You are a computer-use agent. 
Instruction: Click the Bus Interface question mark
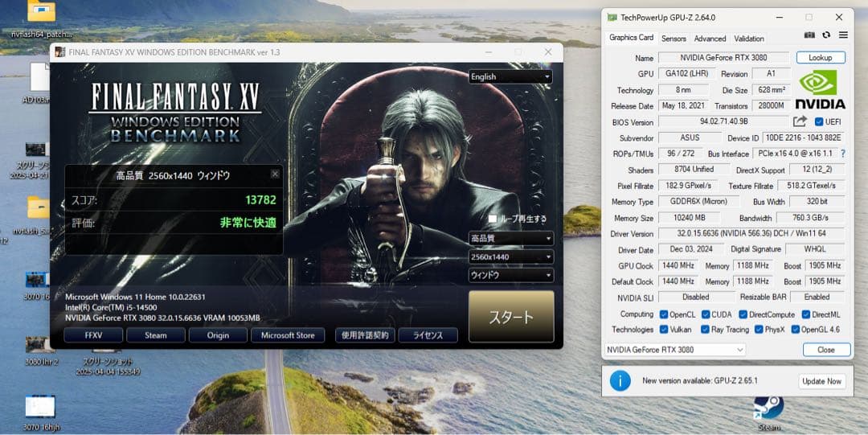click(843, 154)
